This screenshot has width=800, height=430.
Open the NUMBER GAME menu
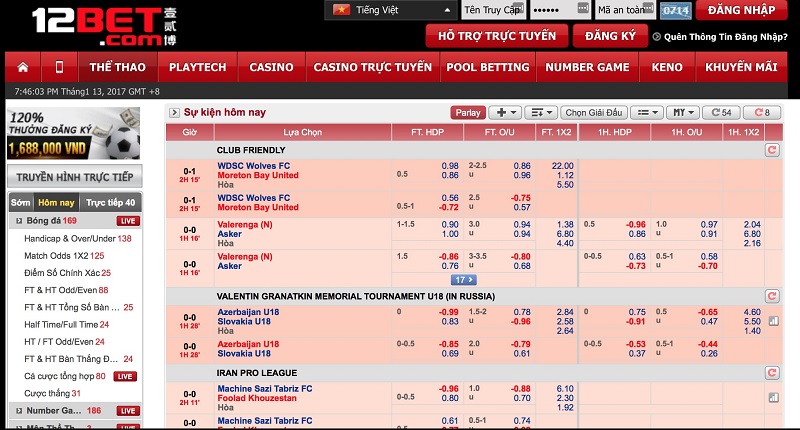587,67
